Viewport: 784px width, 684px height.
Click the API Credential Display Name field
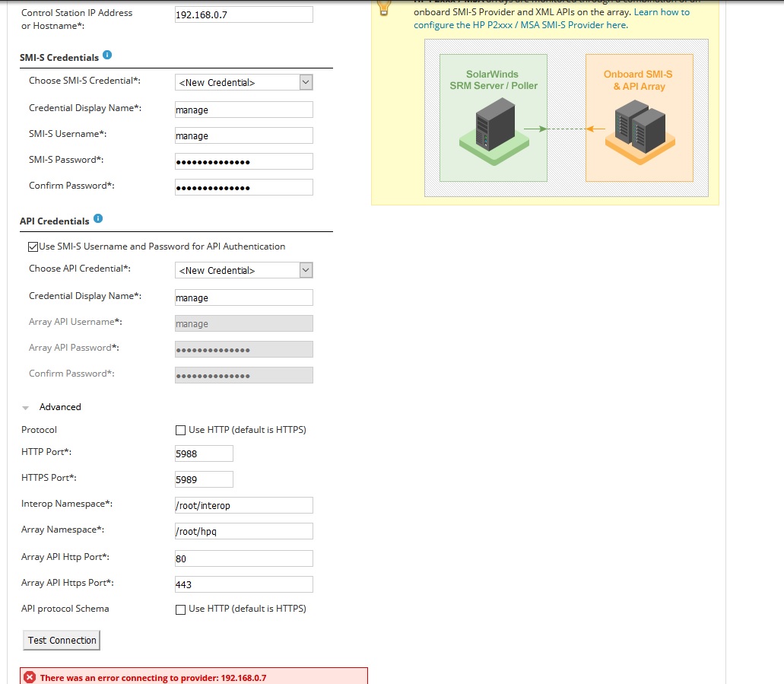pos(244,297)
